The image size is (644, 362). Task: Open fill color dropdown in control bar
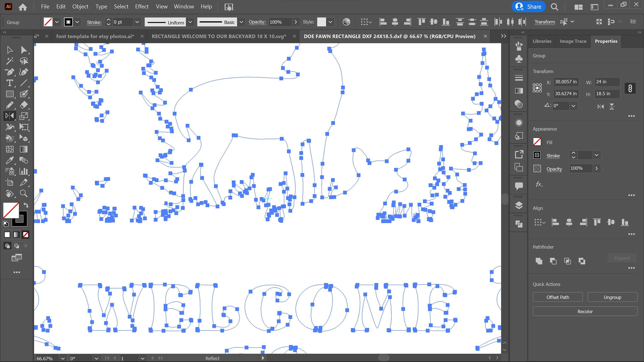click(57, 22)
